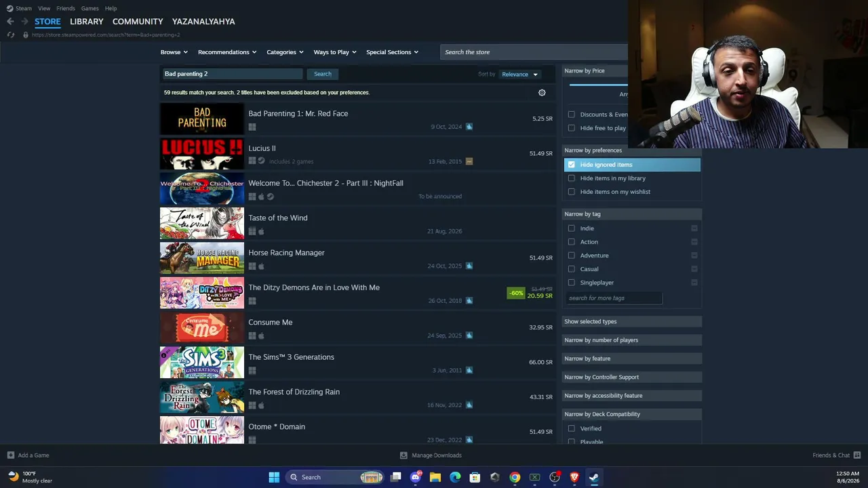Switch to the LIBRARY tab
This screenshot has width=868, height=488.
(x=87, y=22)
